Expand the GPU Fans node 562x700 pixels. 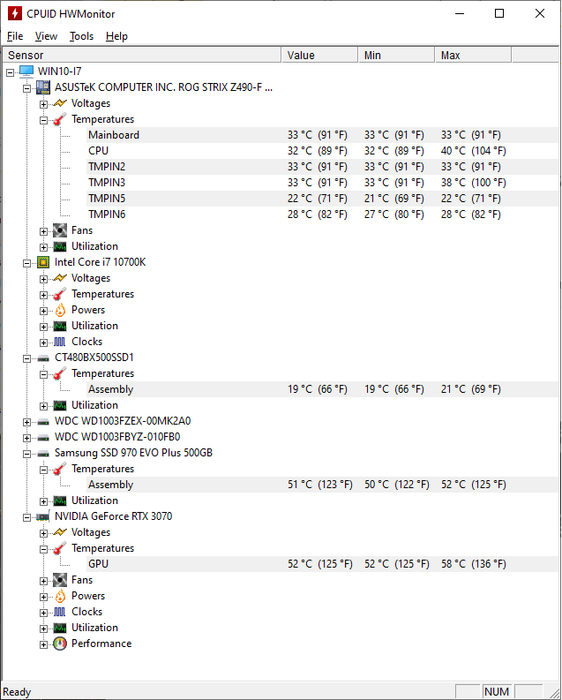[x=43, y=581]
